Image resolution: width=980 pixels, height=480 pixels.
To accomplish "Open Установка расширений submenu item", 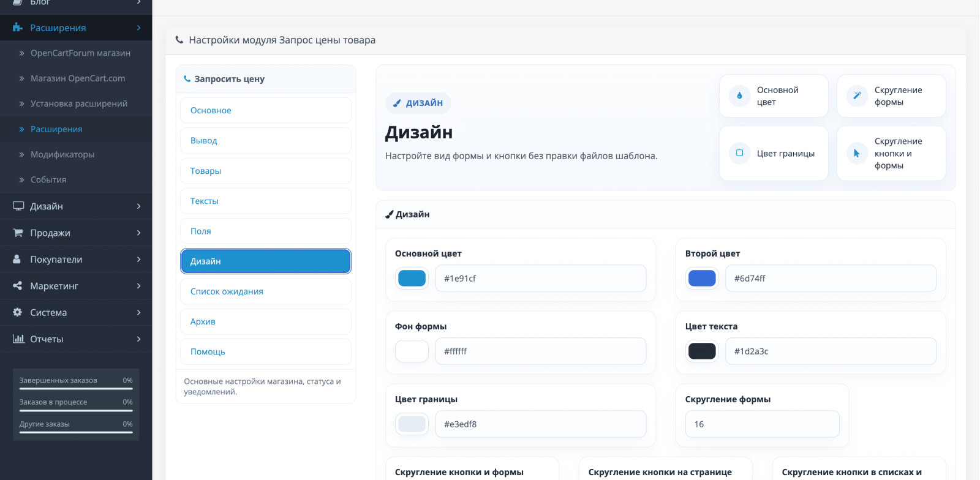I will point(76,103).
